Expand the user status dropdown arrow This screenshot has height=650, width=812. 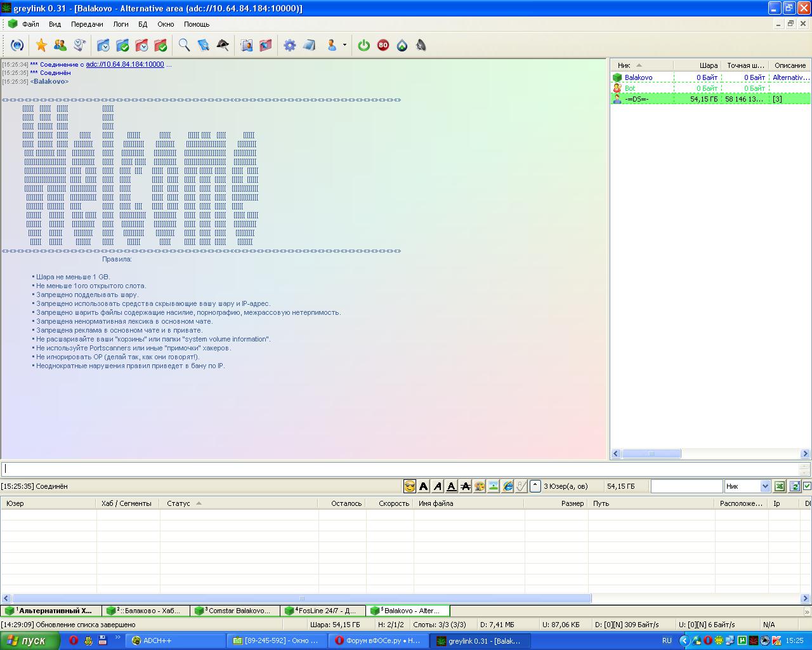tap(344, 45)
